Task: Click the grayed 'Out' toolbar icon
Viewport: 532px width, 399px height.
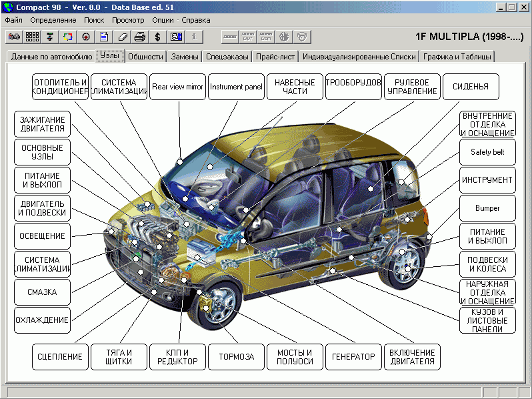Action: click(248, 37)
